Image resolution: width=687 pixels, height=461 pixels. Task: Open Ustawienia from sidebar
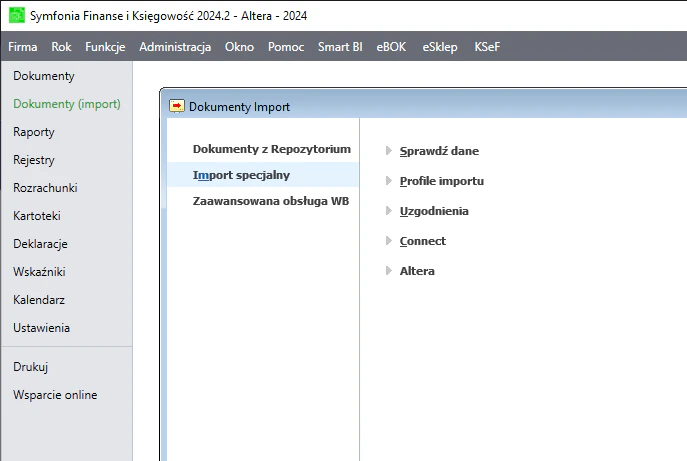click(42, 328)
